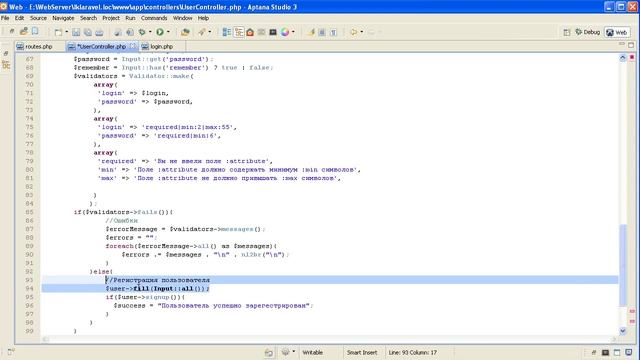This screenshot has height=360, width=640.
Task: Click the Save All toolbar icon
Action: (x=87, y=32)
